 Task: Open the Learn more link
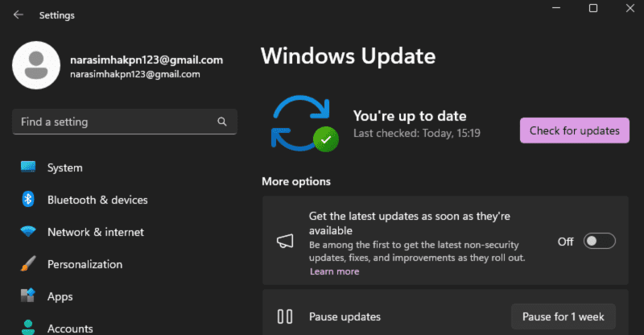pos(334,271)
